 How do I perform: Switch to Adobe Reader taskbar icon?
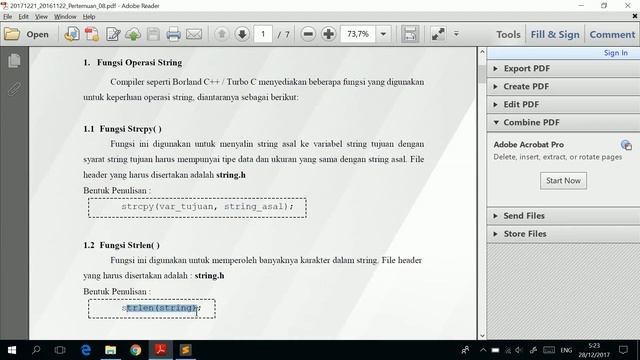[160, 350]
